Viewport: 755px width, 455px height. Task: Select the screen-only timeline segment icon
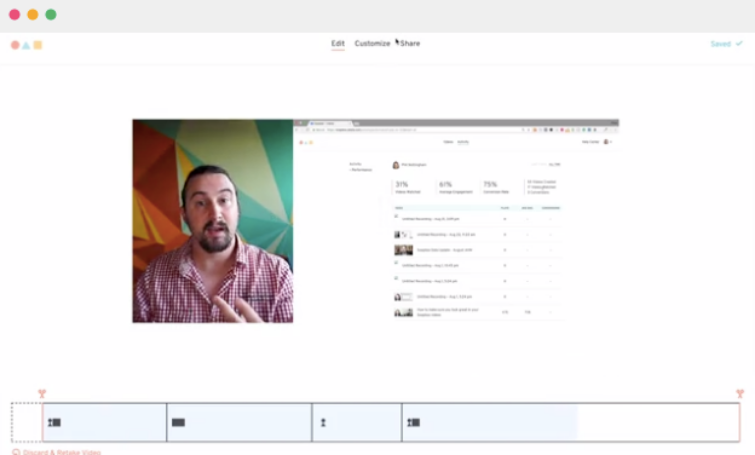tap(178, 422)
